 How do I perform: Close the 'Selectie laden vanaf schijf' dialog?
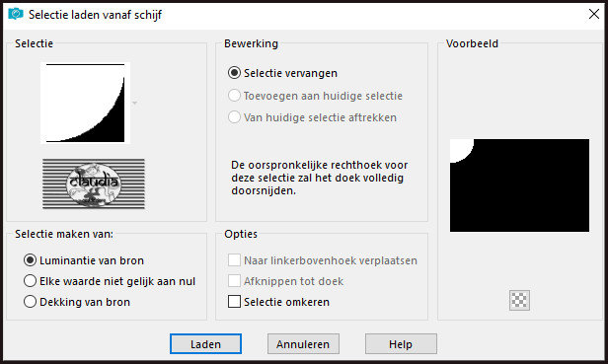point(593,14)
